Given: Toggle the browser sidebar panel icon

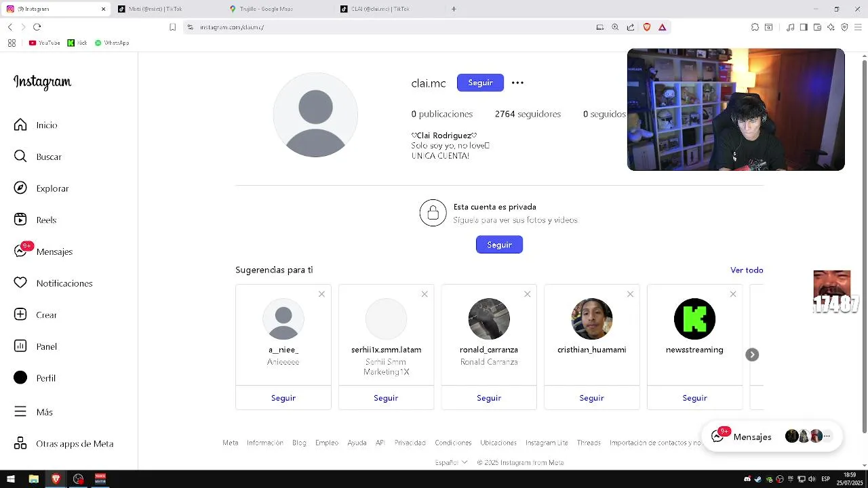Looking at the screenshot, I should (804, 27).
